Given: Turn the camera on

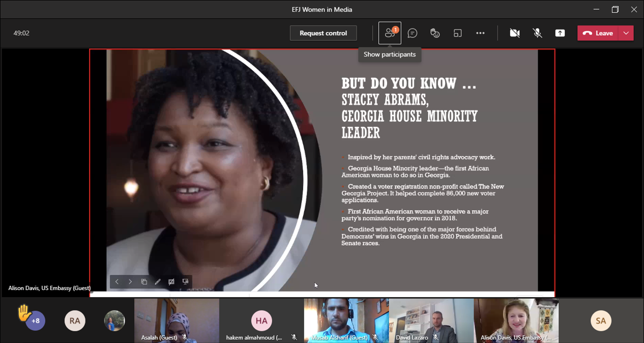Looking at the screenshot, I should click(x=515, y=33).
